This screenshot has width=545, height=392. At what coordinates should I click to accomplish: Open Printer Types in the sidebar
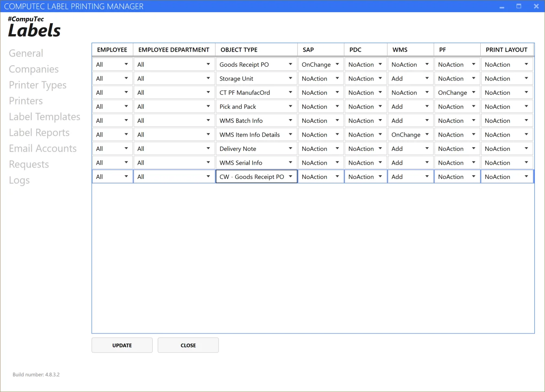click(37, 85)
